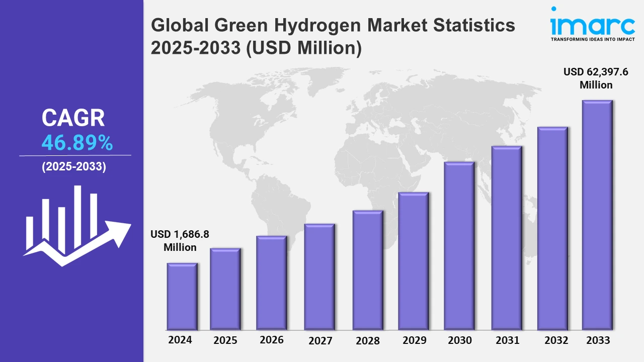The height and width of the screenshot is (362, 644).
Task: Click the chart title text
Action: [333, 36]
